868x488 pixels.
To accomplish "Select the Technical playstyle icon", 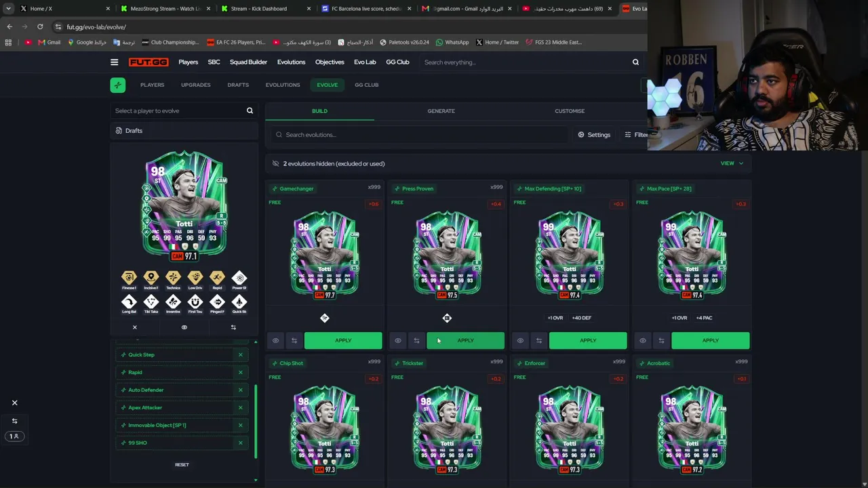I will coord(173,278).
